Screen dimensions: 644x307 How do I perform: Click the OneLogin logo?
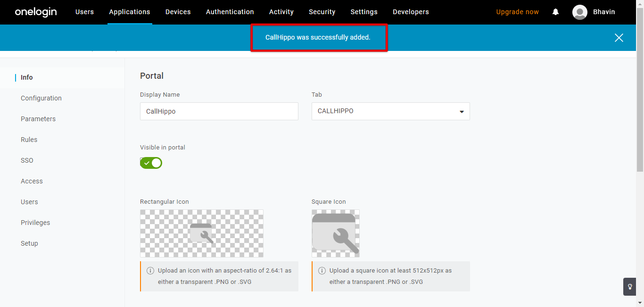pyautogui.click(x=36, y=12)
